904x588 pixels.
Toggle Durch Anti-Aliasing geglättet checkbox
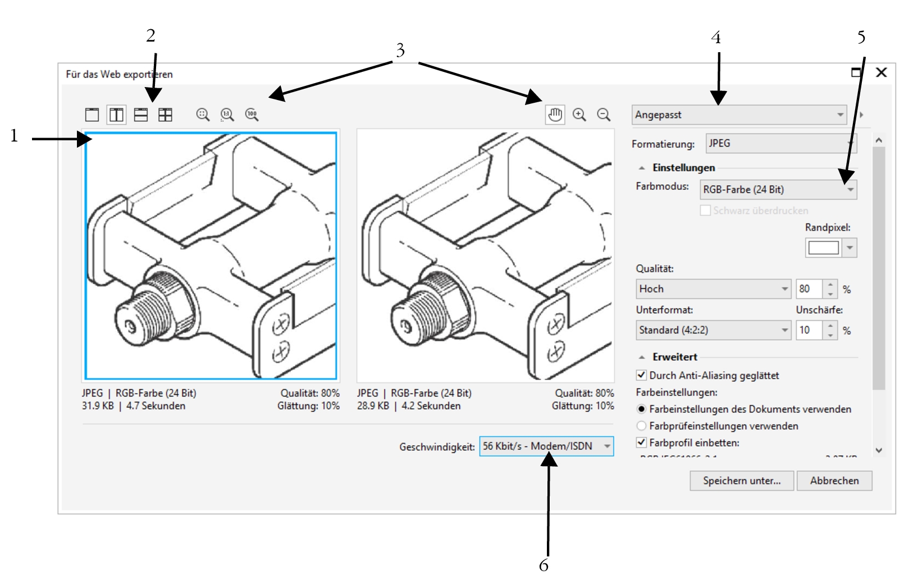[x=641, y=375]
